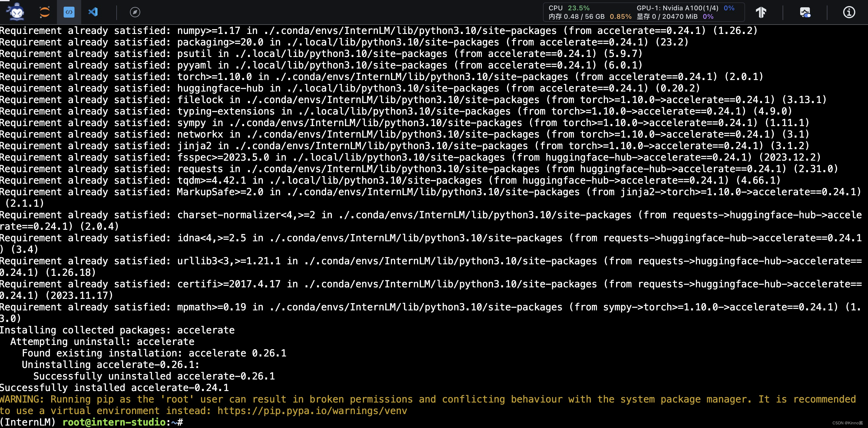868x428 pixels.
Task: Click the tqdm>=4.42.1 requirement line
Action: (x=390, y=180)
